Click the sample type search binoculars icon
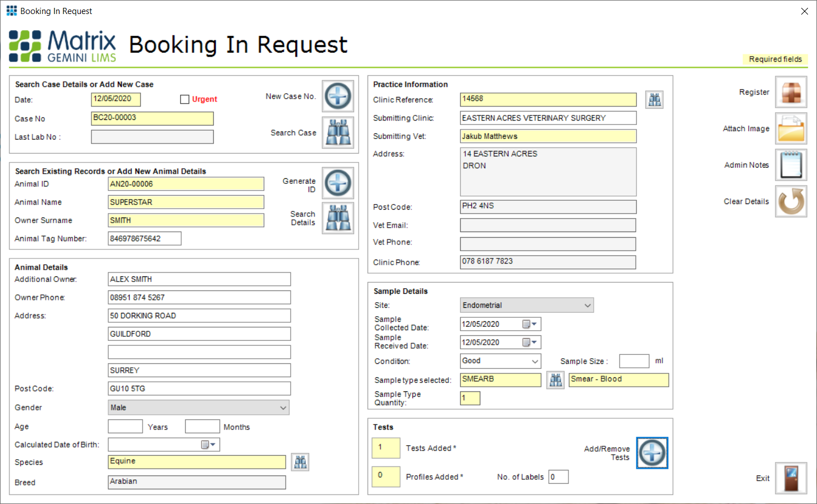 point(556,380)
